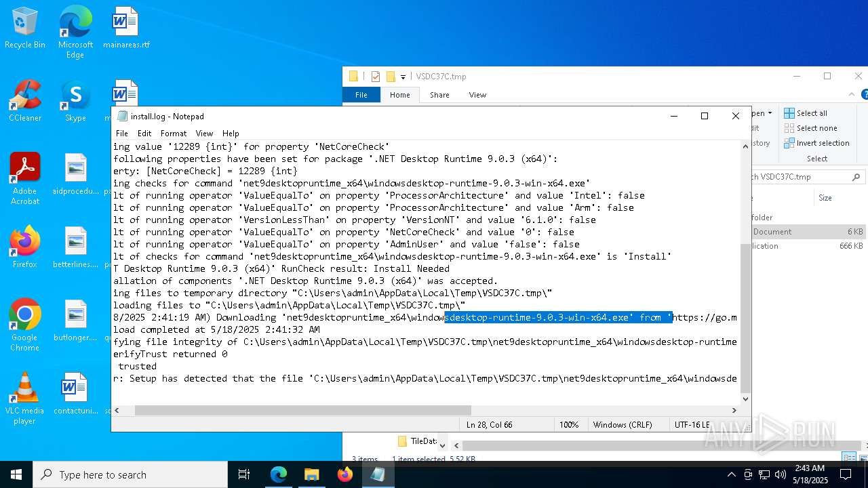The image size is (868, 488).
Task: Click the 'erifyTrust returned 0' log line
Action: 170,354
